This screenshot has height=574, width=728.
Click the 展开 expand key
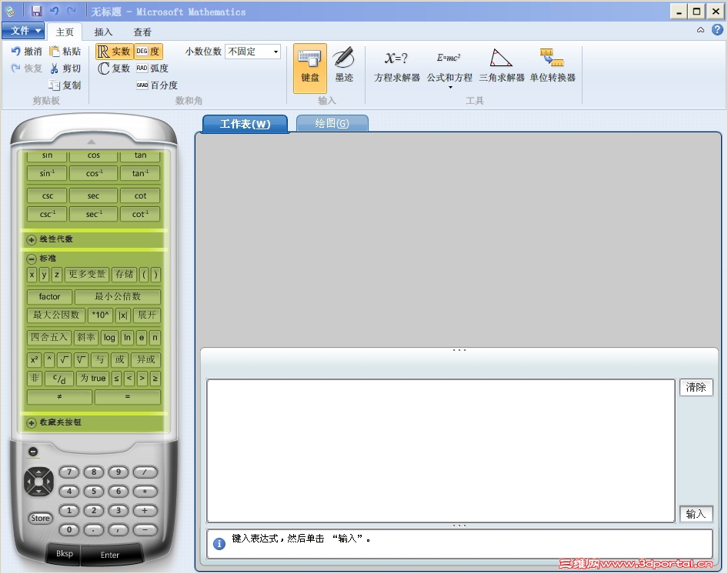point(147,315)
